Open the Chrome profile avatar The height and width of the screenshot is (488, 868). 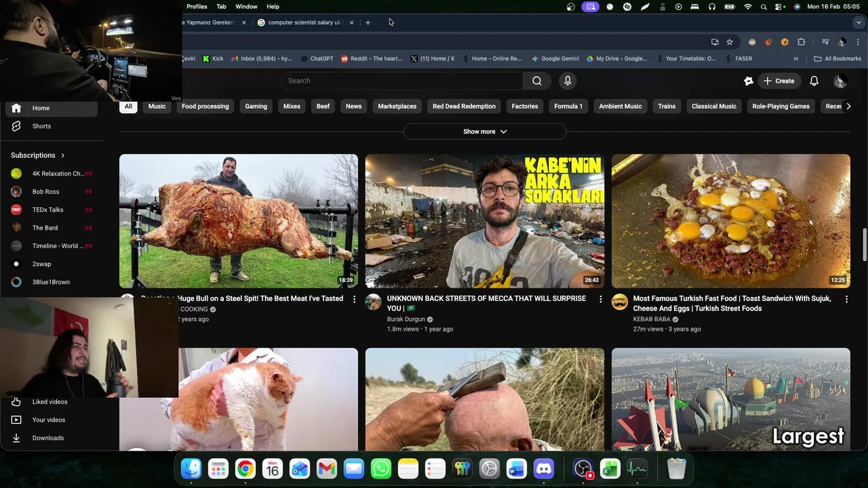pos(842,42)
